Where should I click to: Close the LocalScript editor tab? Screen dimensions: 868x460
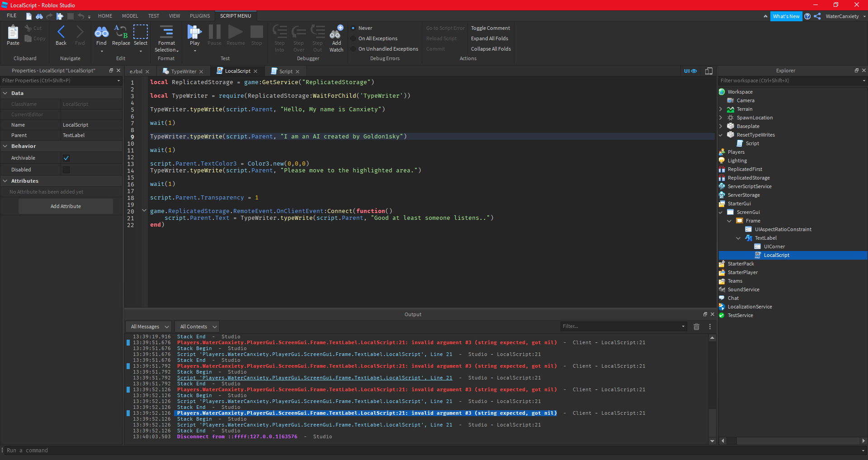255,71
